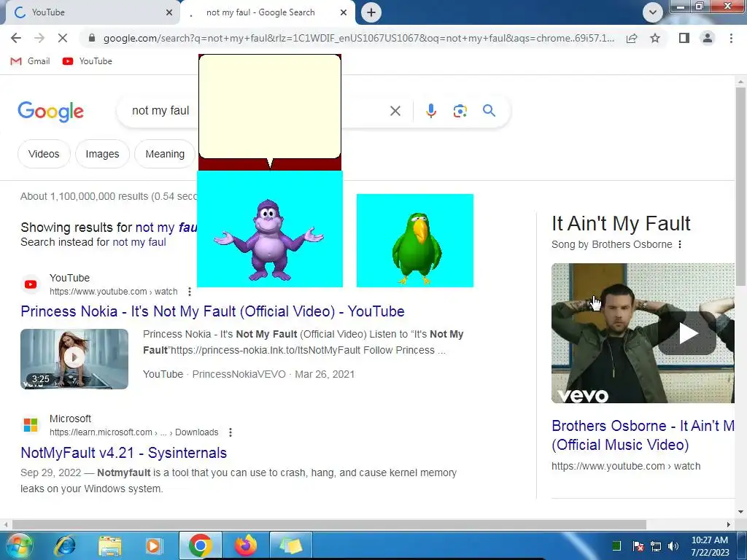Close the Google Search tab
Image resolution: width=747 pixels, height=560 pixels.
(x=344, y=12)
